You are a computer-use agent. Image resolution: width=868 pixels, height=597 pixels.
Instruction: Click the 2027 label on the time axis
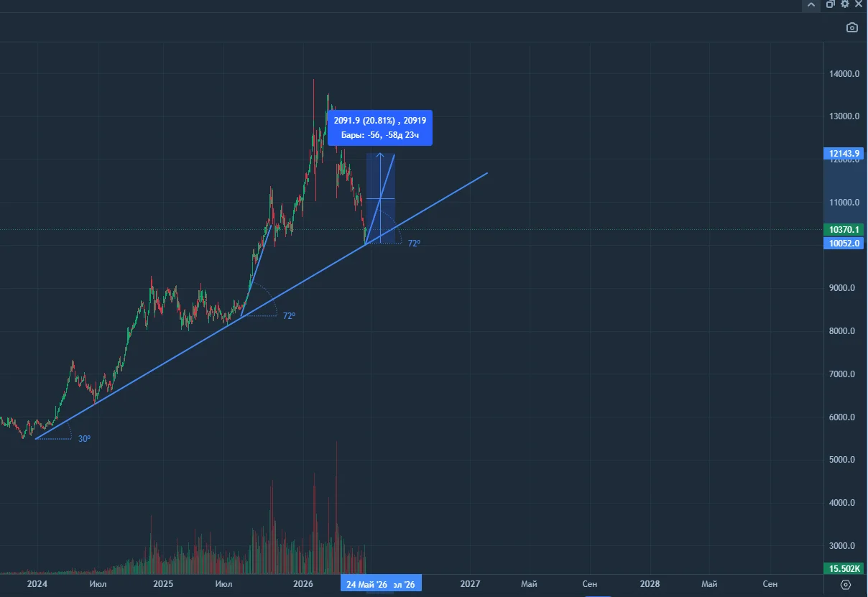click(x=470, y=585)
